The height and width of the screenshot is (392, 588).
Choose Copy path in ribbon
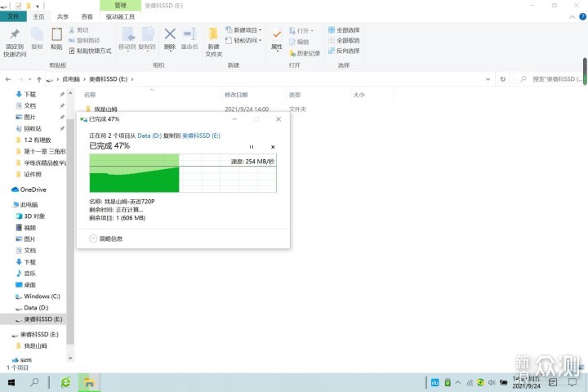[x=84, y=40]
